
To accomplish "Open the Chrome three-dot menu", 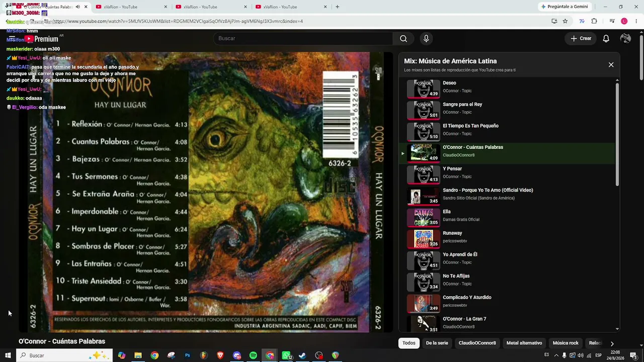I will tap(636, 21).
